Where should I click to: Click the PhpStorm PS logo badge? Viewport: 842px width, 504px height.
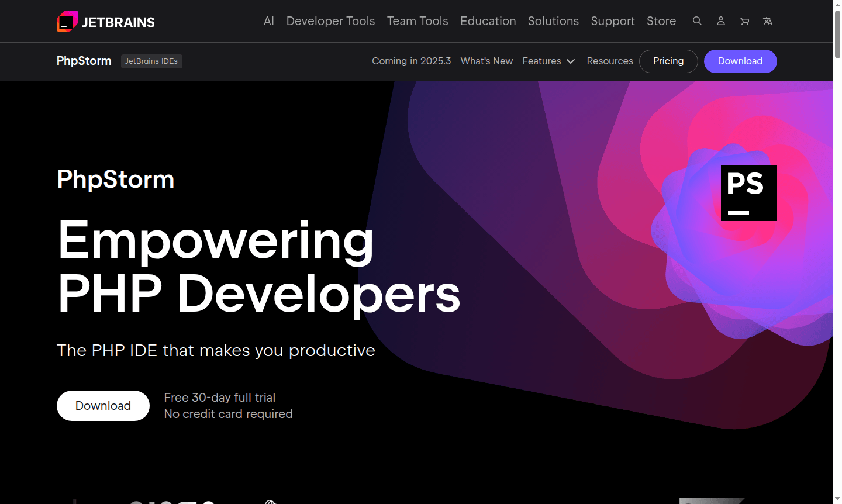(x=748, y=192)
